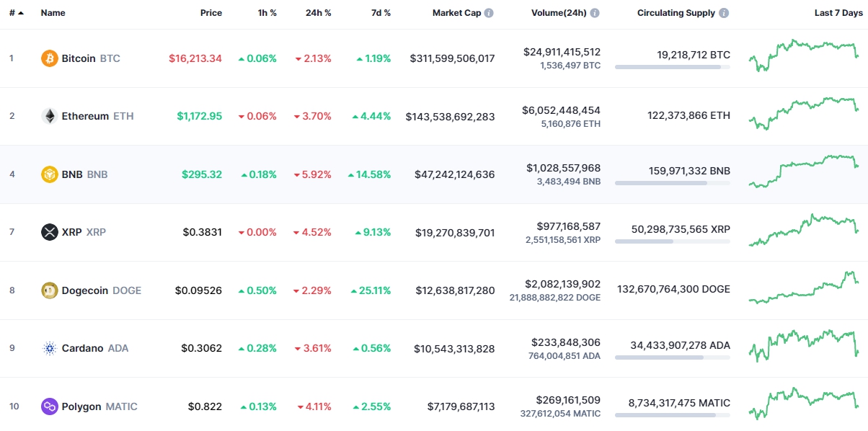Viewport: 868px width, 431px height.
Task: Sort table by Volume(24h) header
Action: pyautogui.click(x=559, y=13)
